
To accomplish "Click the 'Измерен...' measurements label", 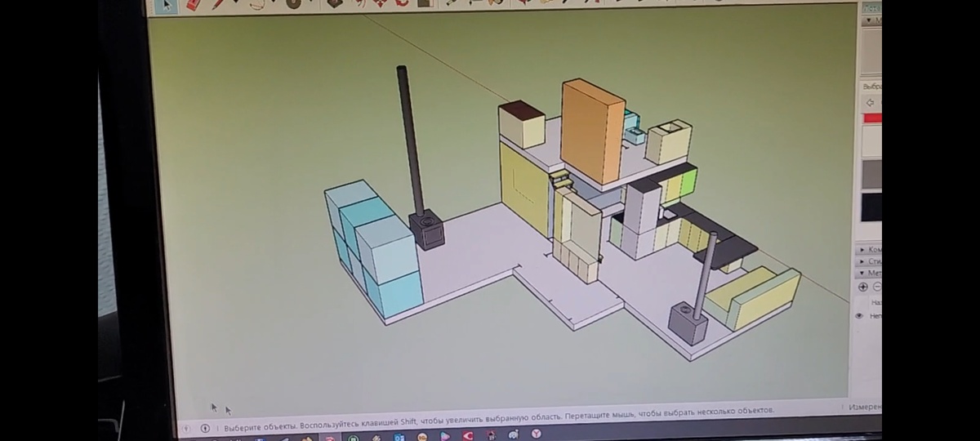I will pos(864,407).
